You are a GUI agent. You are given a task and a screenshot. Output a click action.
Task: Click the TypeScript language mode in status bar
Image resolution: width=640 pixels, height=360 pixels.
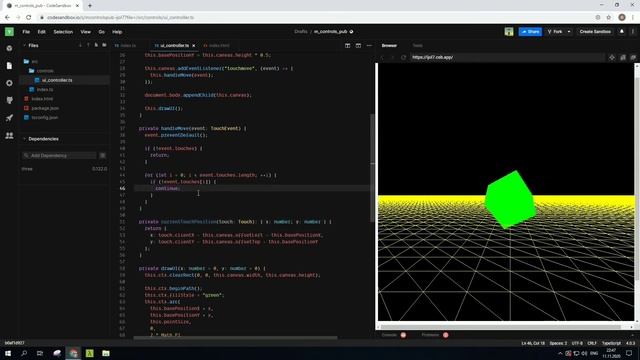click(611, 343)
